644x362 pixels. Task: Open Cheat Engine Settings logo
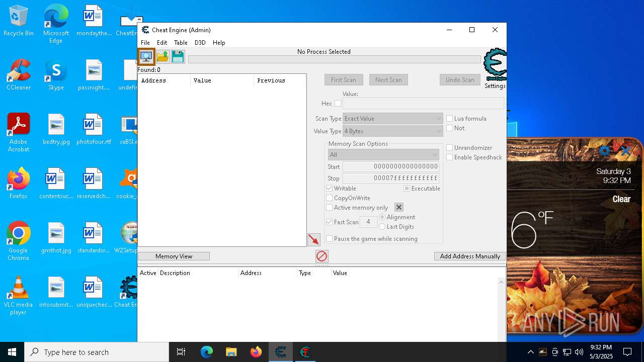[x=495, y=65]
